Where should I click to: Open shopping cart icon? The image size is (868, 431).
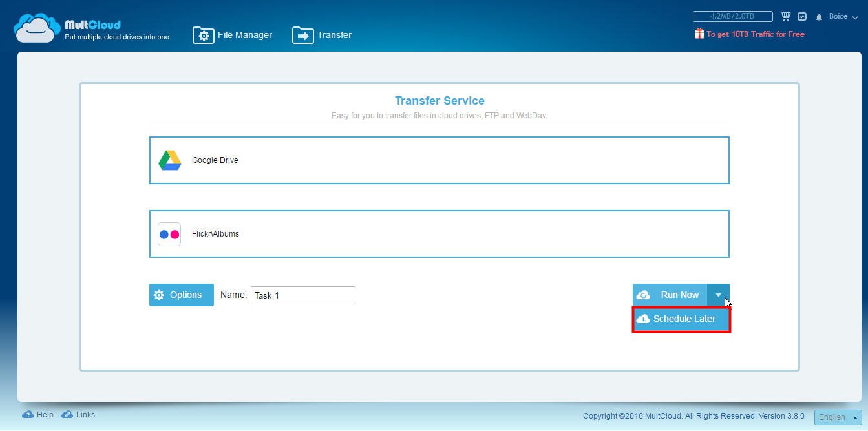pyautogui.click(x=785, y=16)
